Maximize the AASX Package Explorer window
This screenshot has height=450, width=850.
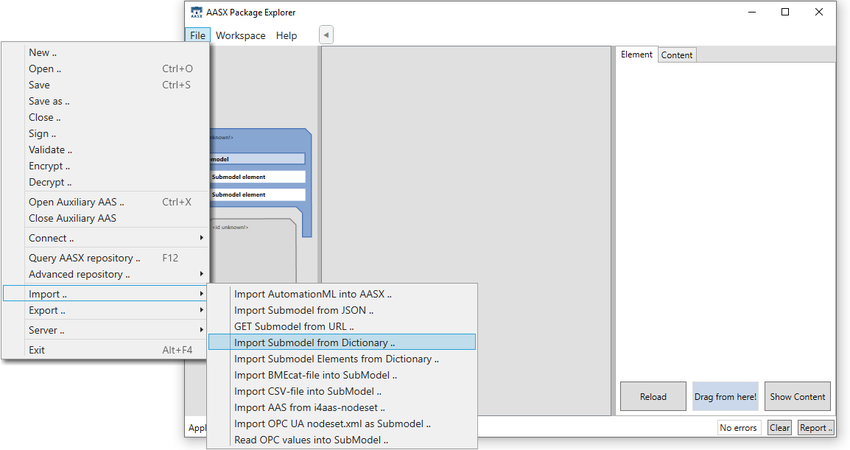click(785, 12)
